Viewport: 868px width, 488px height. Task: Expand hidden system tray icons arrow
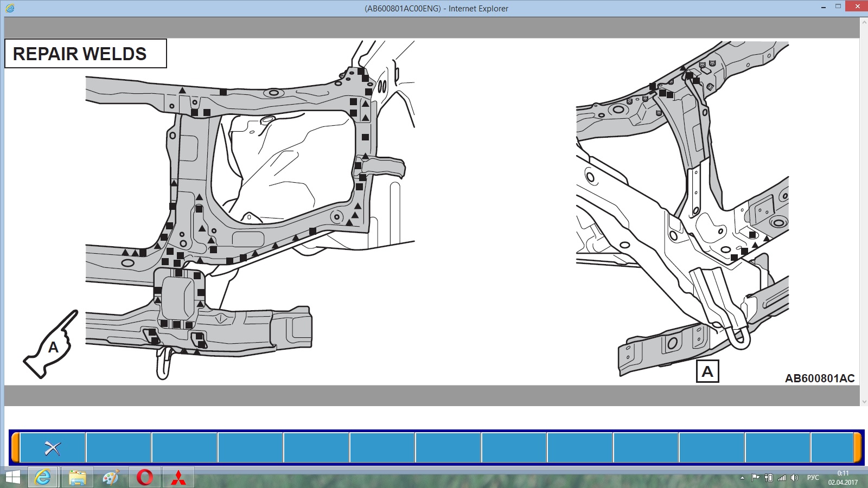coord(742,478)
